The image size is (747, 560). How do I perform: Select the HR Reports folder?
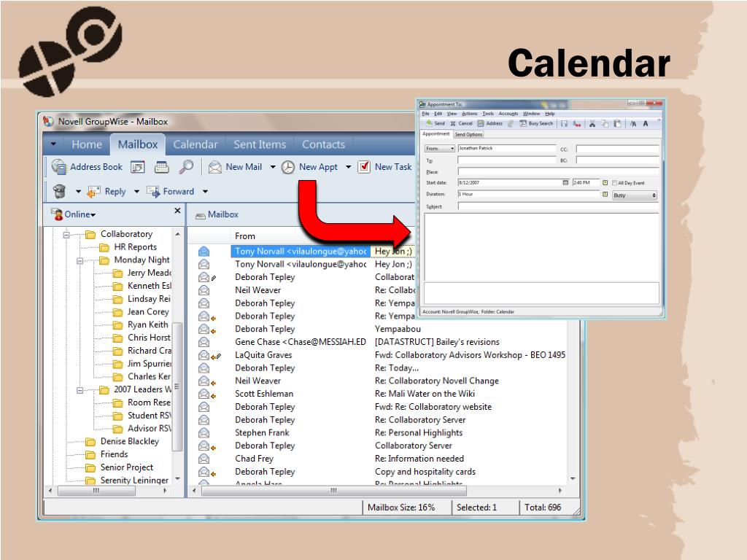tap(135, 247)
